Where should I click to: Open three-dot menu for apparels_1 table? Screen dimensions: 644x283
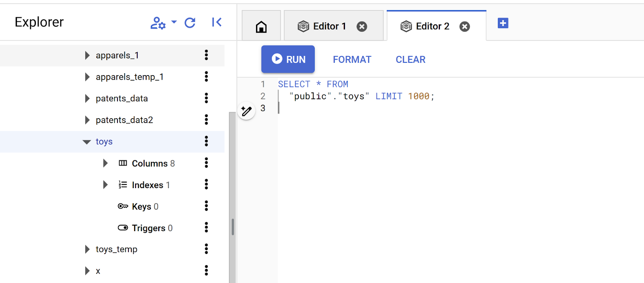206,55
